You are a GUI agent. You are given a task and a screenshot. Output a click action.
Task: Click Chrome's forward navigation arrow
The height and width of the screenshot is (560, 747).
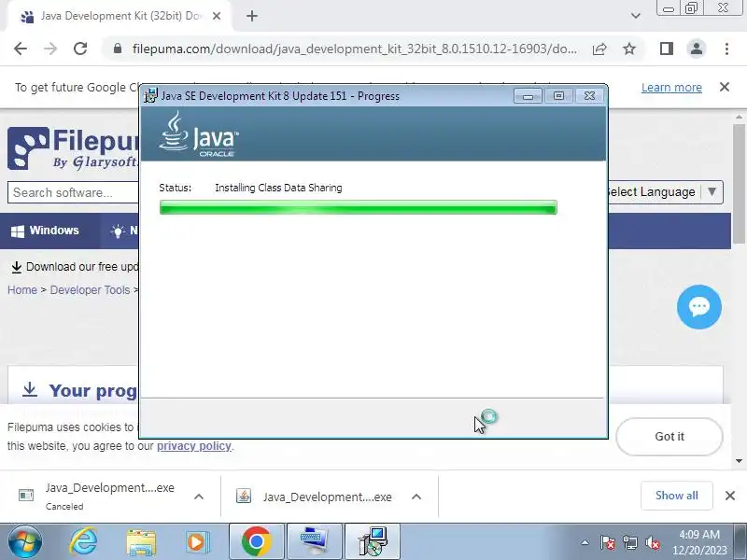[50, 49]
